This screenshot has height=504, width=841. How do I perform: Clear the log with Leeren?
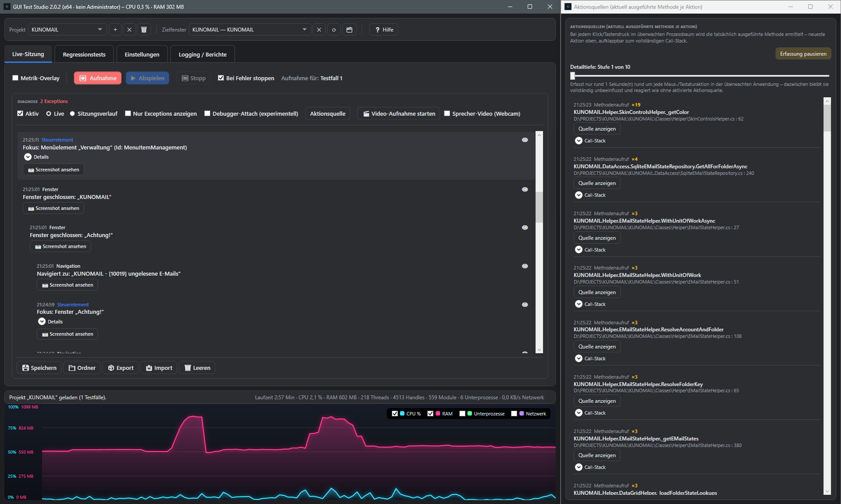click(x=197, y=368)
